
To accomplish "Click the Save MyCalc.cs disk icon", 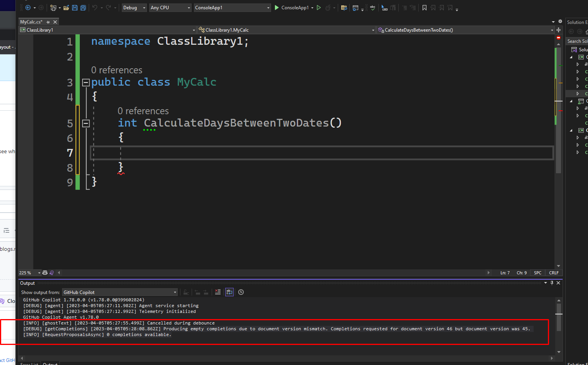I will (x=75, y=8).
